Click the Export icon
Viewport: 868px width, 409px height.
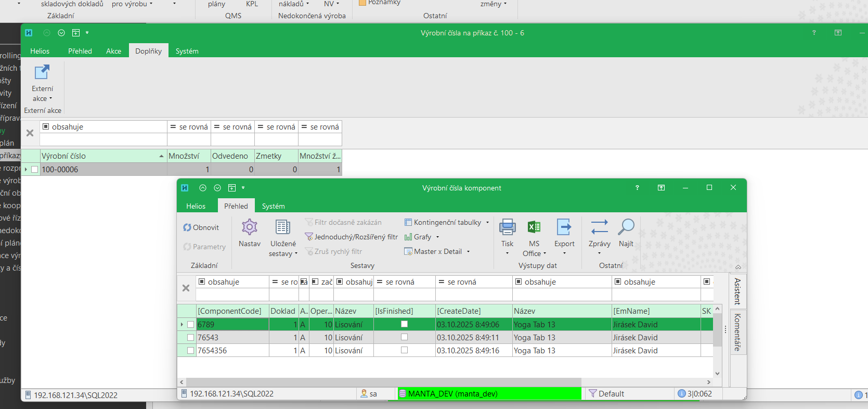click(564, 227)
